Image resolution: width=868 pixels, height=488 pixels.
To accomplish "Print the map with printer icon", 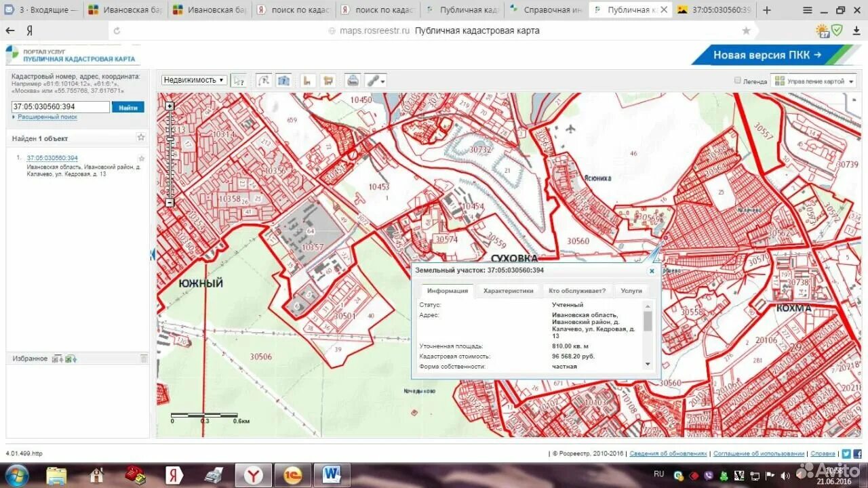I will [353, 80].
